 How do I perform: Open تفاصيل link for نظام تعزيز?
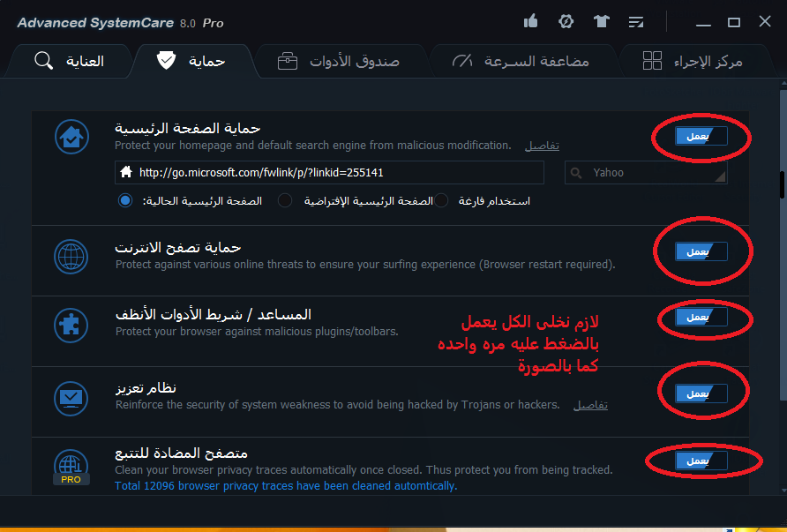tap(590, 405)
